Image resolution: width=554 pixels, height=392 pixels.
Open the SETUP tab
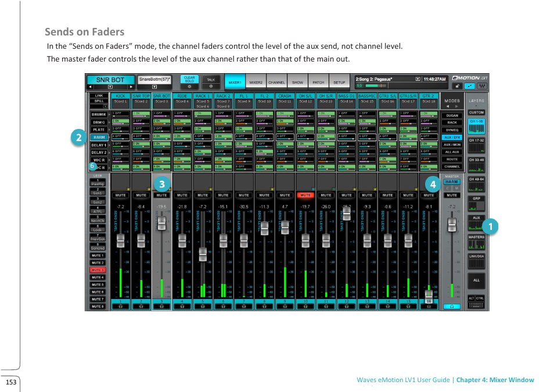pos(339,82)
